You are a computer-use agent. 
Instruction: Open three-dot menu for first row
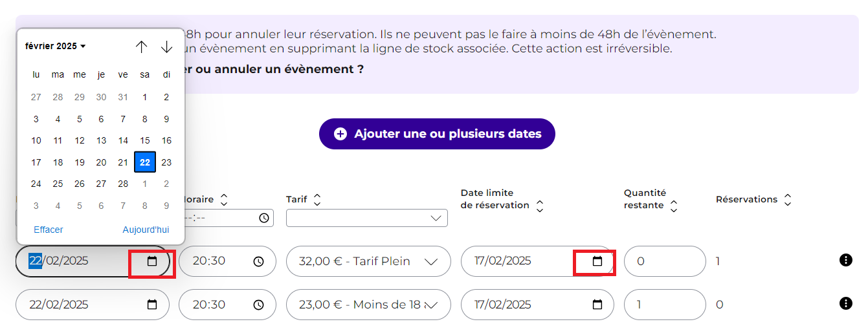[845, 260]
